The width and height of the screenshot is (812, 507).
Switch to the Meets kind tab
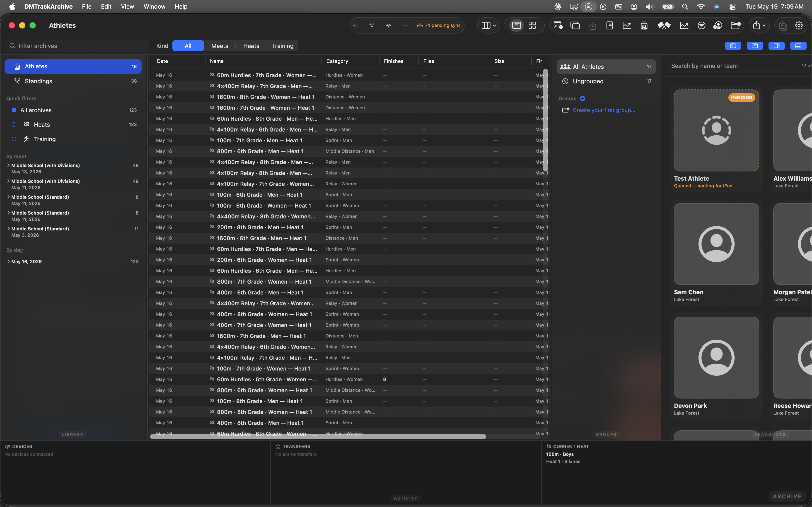220,46
